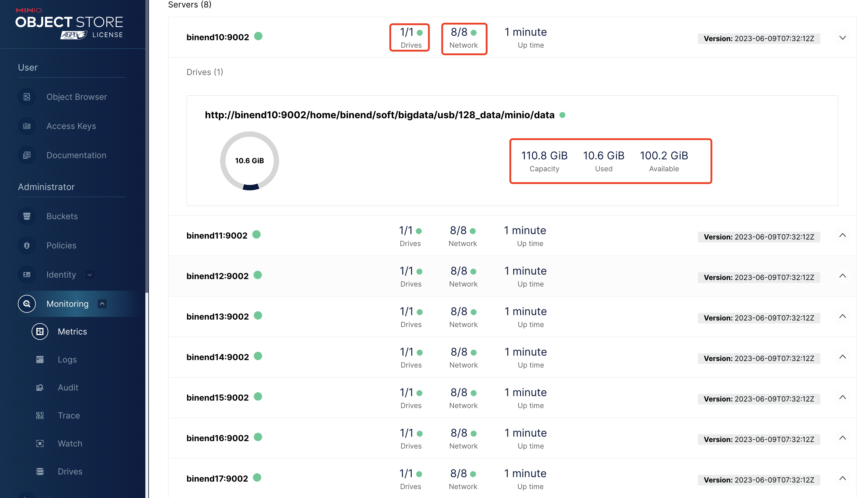The image size is (868, 498).
Task: Click the binend10 drive path heading
Action: [x=379, y=115]
